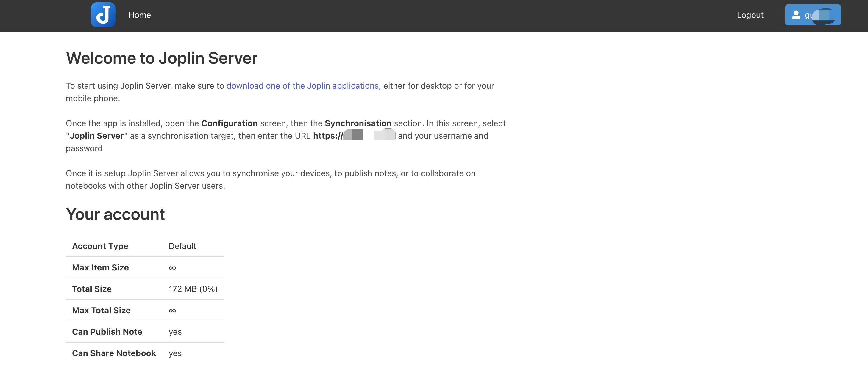Image resolution: width=868 pixels, height=376 pixels.
Task: Click the Joplin logo icon
Action: pyautogui.click(x=103, y=15)
